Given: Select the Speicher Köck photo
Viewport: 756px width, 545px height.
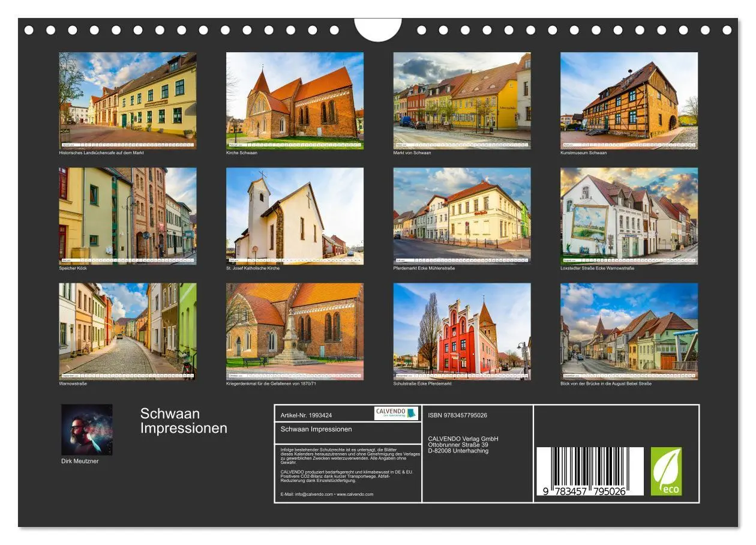Looking at the screenshot, I should coord(127,216).
